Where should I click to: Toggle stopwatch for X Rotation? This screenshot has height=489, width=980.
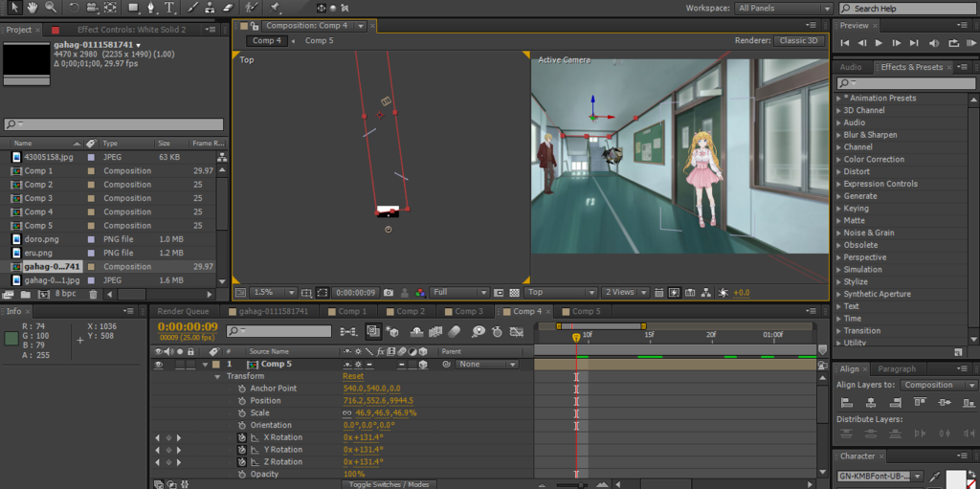pos(241,437)
